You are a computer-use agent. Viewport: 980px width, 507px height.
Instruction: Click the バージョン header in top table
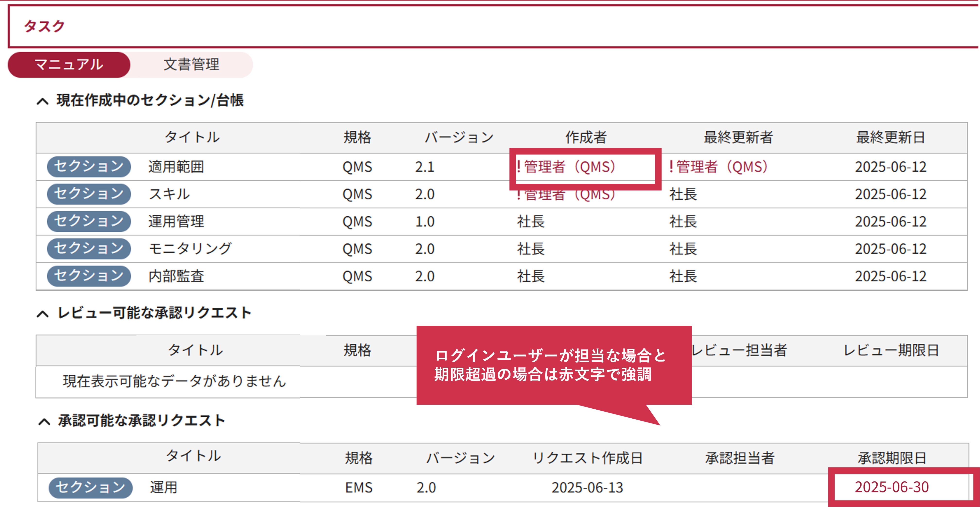pyautogui.click(x=459, y=137)
